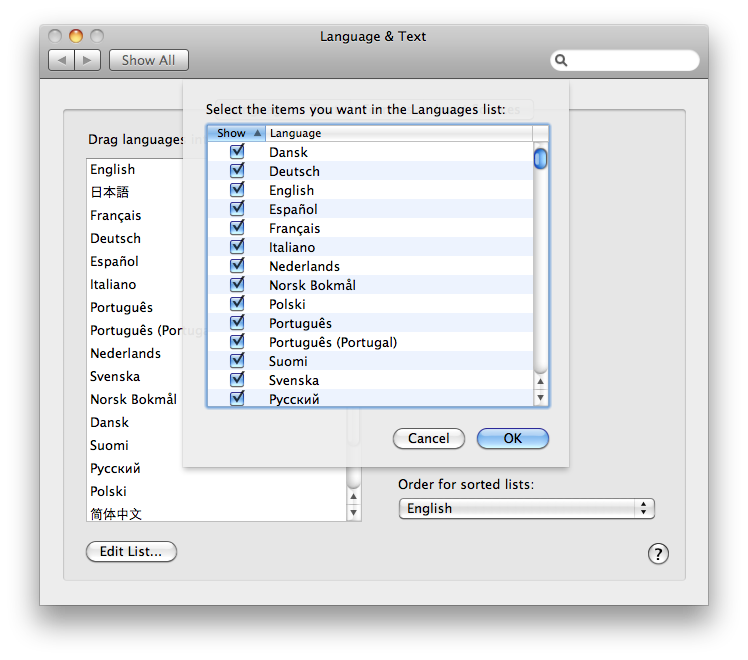Viewport: 748px width, 660px height.
Task: Select Nederlands in the background languages list
Action: pos(125,353)
